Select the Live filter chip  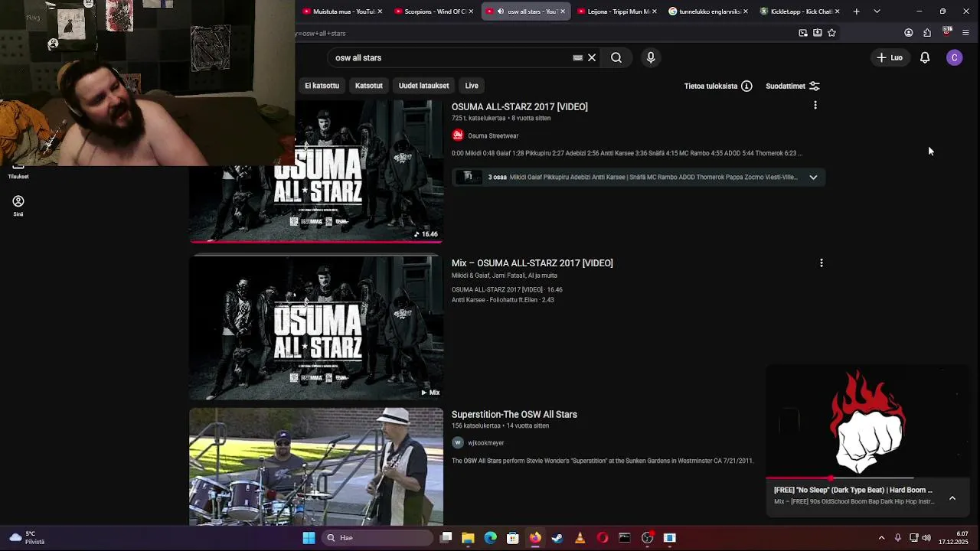point(472,86)
